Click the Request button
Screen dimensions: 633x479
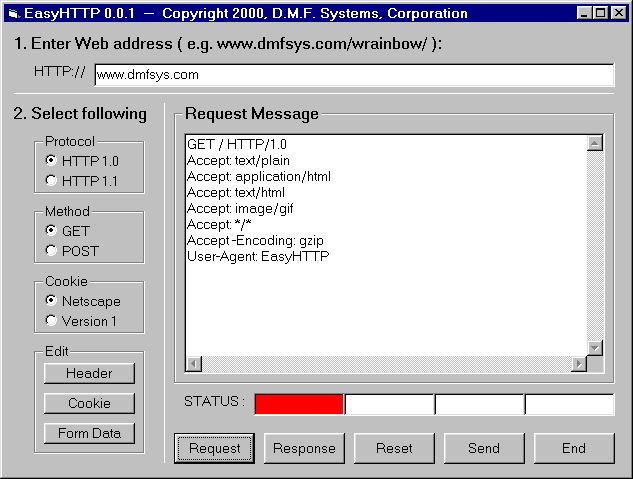214,448
